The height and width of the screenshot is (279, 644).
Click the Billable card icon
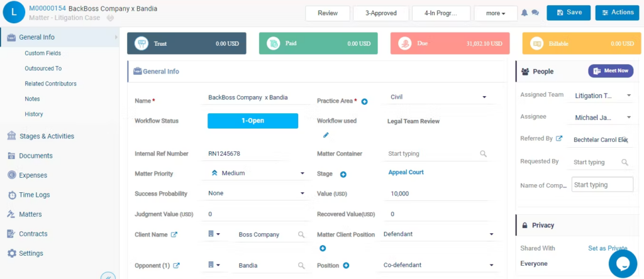coord(537,43)
